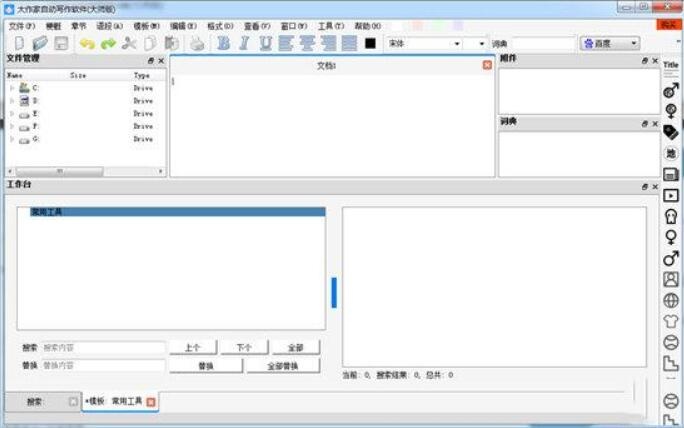This screenshot has width=684, height=428.
Task: Click the 下个 button
Action: (244, 347)
